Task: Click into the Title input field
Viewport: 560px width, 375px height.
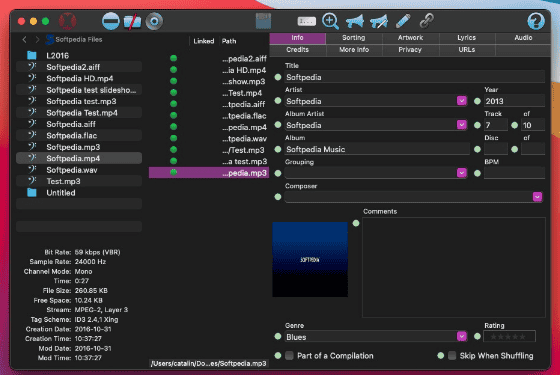Action: tap(414, 77)
